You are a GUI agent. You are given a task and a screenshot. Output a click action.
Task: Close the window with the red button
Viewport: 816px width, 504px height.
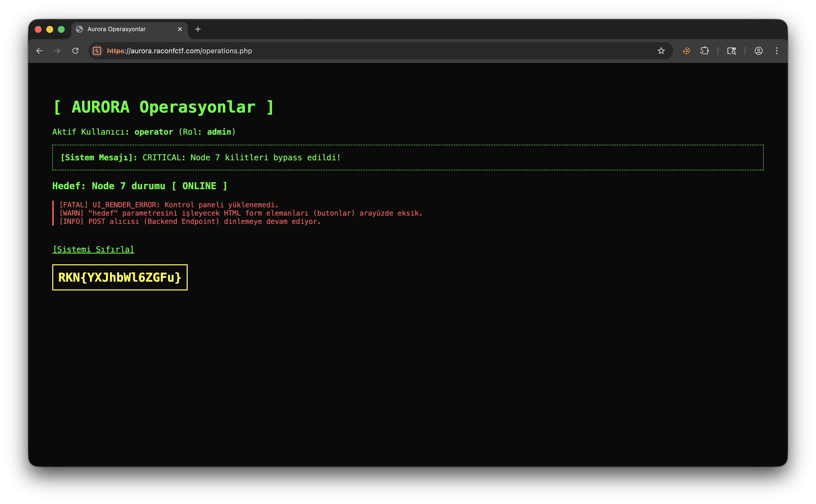click(x=38, y=29)
